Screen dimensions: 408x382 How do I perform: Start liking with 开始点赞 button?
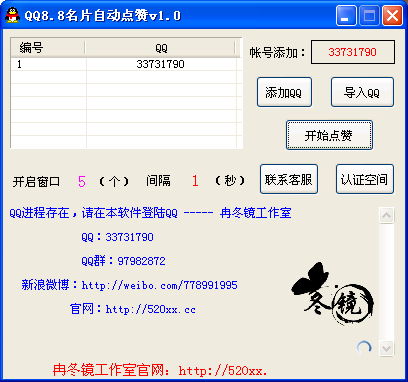click(329, 135)
